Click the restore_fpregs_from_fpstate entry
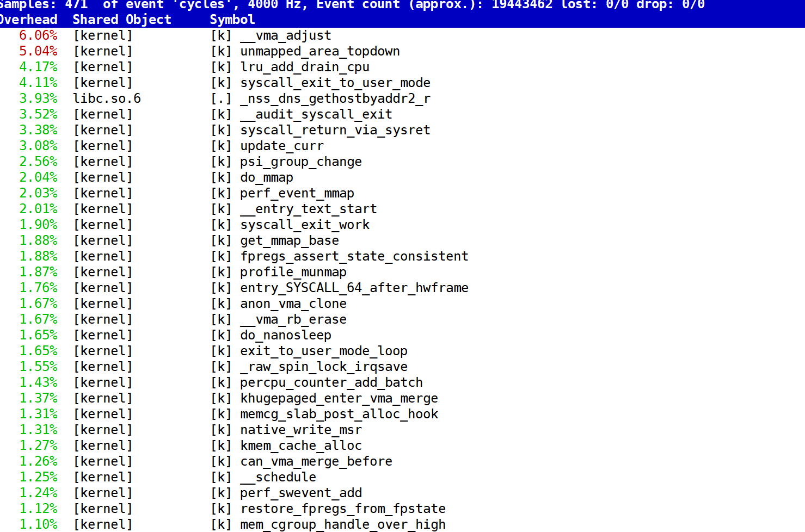This screenshot has width=805, height=532. click(343, 509)
